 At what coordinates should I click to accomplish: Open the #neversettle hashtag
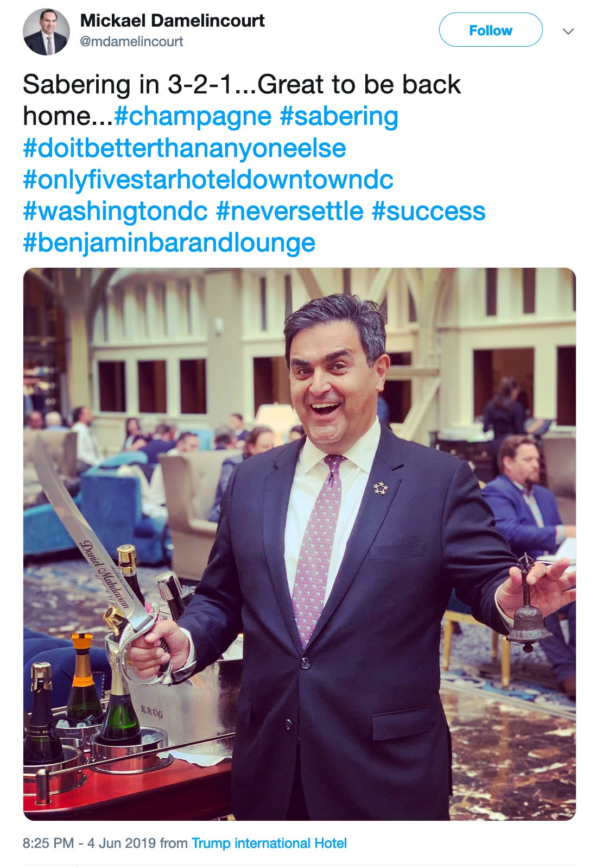[x=289, y=211]
